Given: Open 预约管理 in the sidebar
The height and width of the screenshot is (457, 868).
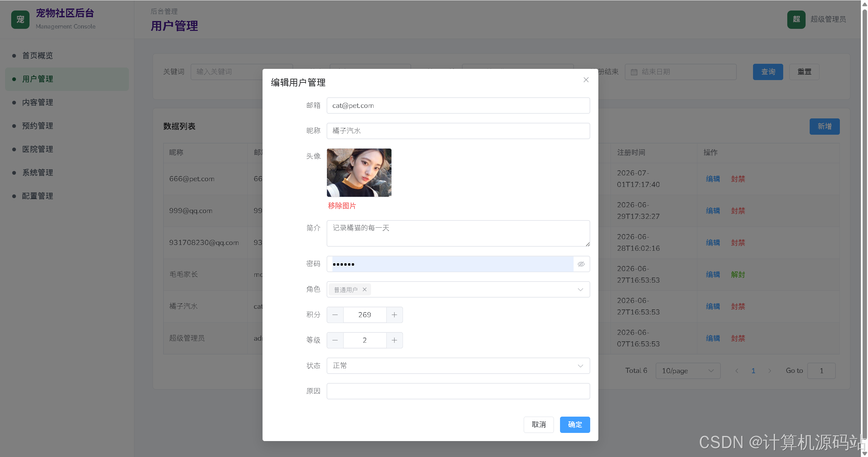Looking at the screenshot, I should pos(67,126).
